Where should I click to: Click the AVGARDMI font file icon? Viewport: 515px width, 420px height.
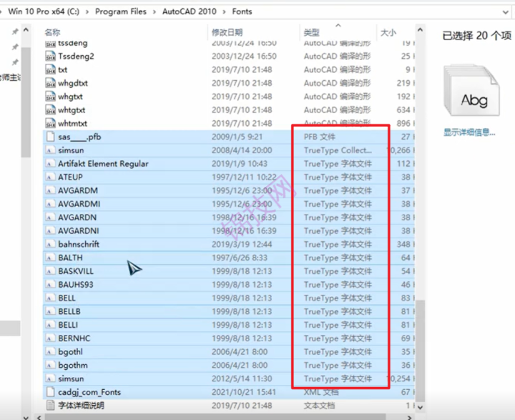[x=50, y=204]
